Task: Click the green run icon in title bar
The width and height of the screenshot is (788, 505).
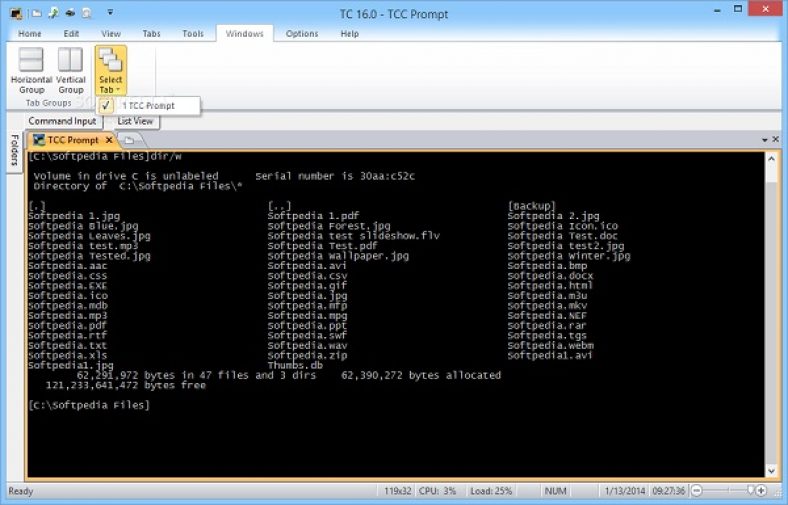Action: 53,13
